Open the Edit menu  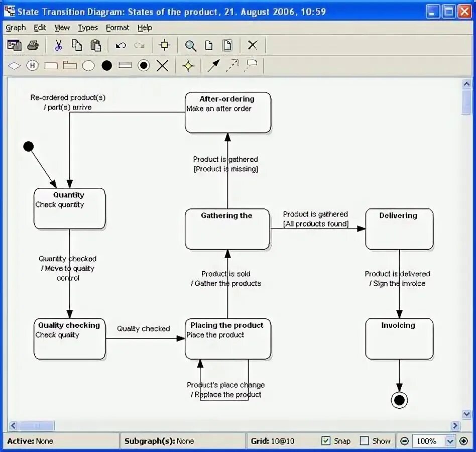[x=40, y=28]
